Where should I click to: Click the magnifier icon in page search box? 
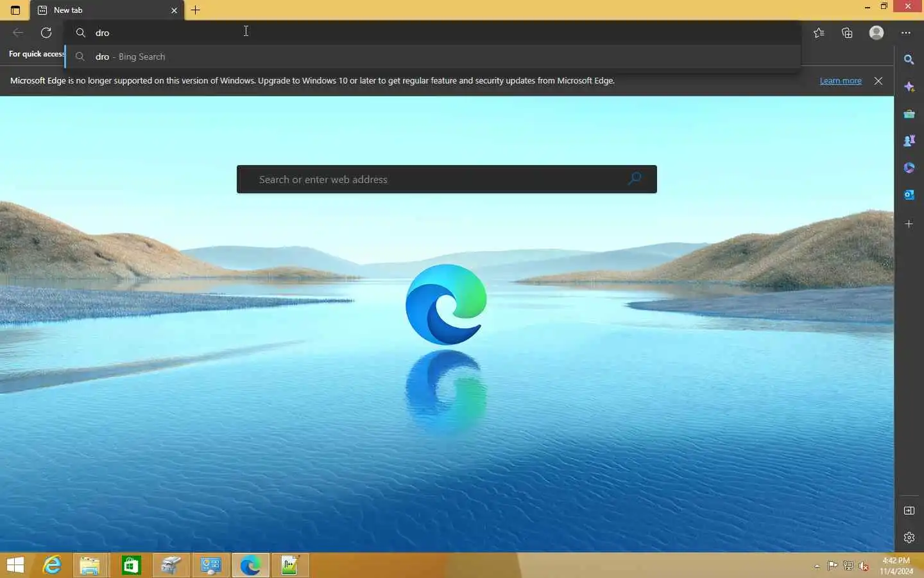[635, 179]
